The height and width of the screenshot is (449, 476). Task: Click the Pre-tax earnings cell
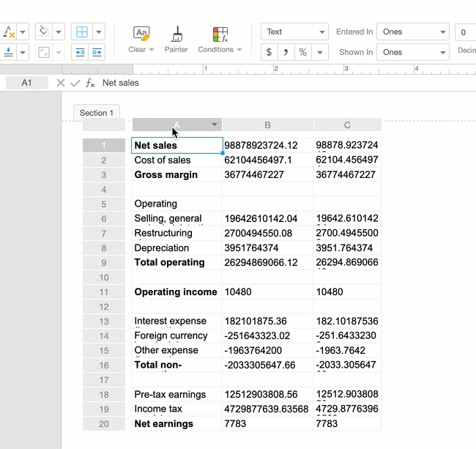(177, 394)
